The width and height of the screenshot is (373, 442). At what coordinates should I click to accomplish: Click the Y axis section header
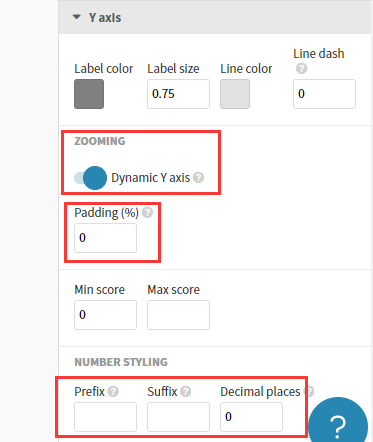[x=216, y=17]
